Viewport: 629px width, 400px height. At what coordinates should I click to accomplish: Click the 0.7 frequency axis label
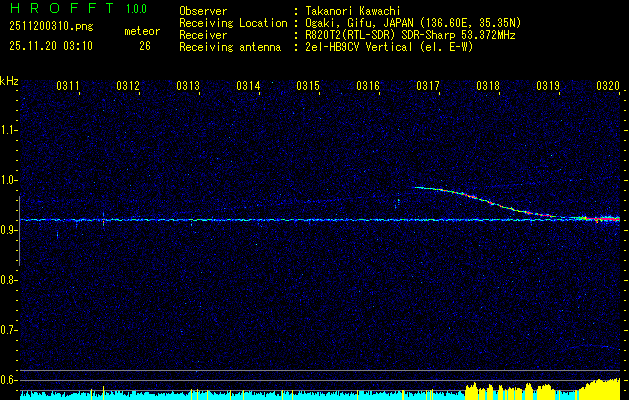coord(9,329)
